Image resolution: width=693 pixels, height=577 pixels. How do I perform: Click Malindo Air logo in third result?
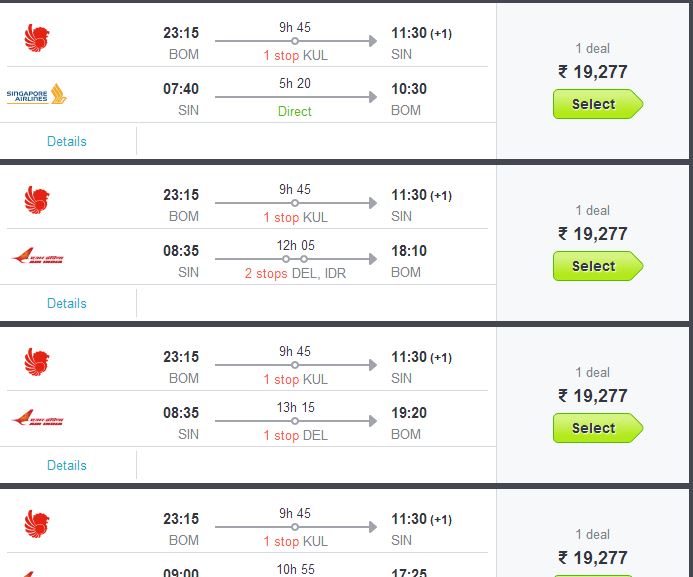(x=37, y=362)
